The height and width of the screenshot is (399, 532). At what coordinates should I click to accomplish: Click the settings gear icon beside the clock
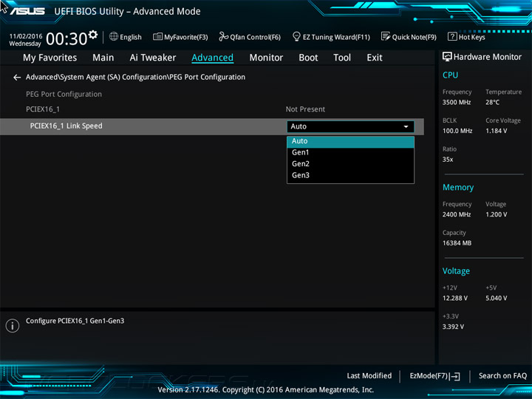pos(92,35)
